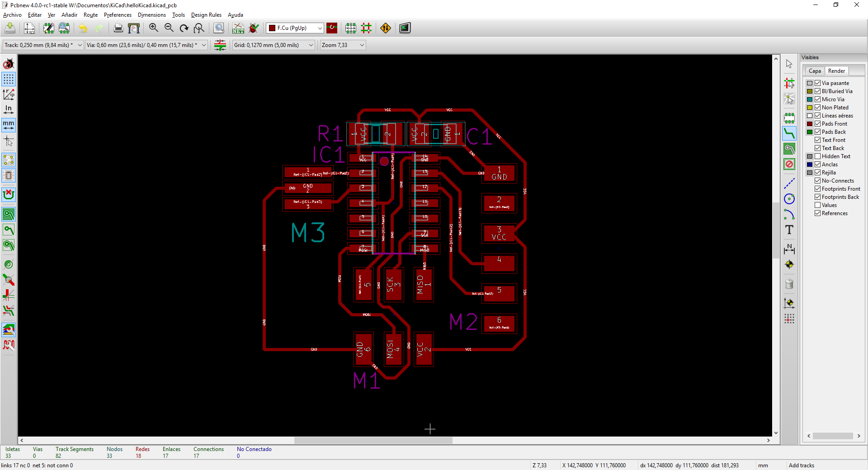Read the netlist with NET icon
Screen dimensions: 868x470
point(238,28)
